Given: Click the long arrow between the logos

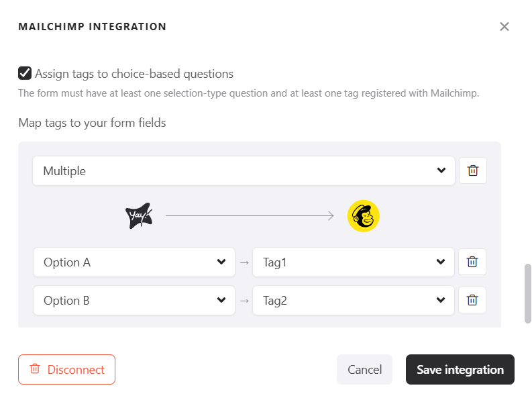Looking at the screenshot, I should (250, 216).
